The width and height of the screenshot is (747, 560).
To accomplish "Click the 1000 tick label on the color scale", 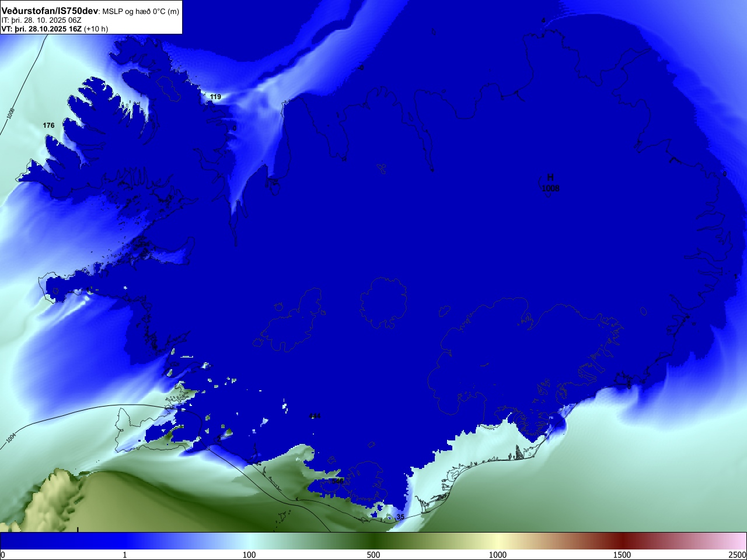I will 498,555.
